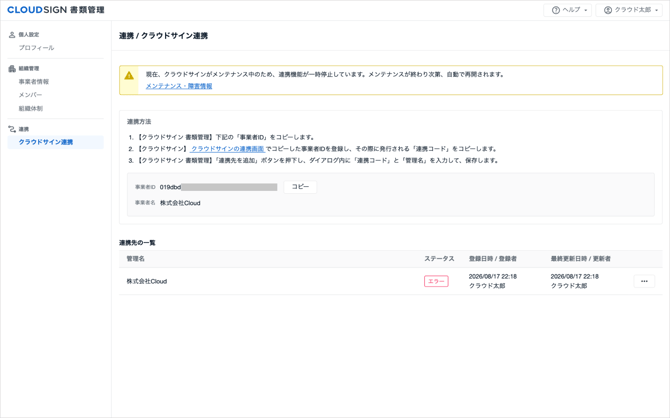The width and height of the screenshot is (670, 418).
Task: Open the ヘルプ dropdown menu
Action: click(x=567, y=10)
